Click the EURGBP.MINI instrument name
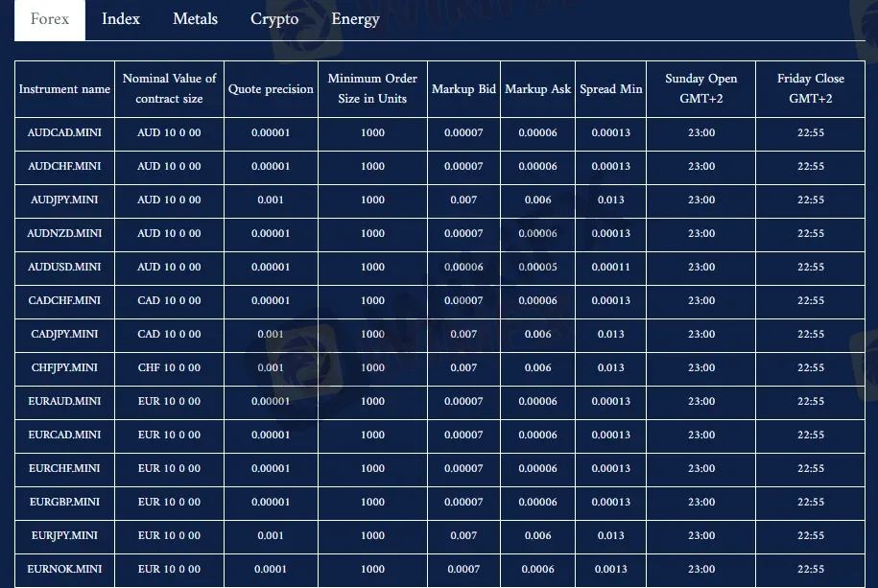The width and height of the screenshot is (878, 588). click(x=64, y=502)
